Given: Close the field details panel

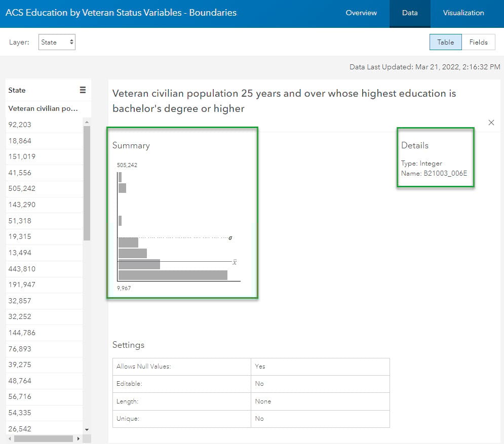Looking at the screenshot, I should pyautogui.click(x=491, y=123).
